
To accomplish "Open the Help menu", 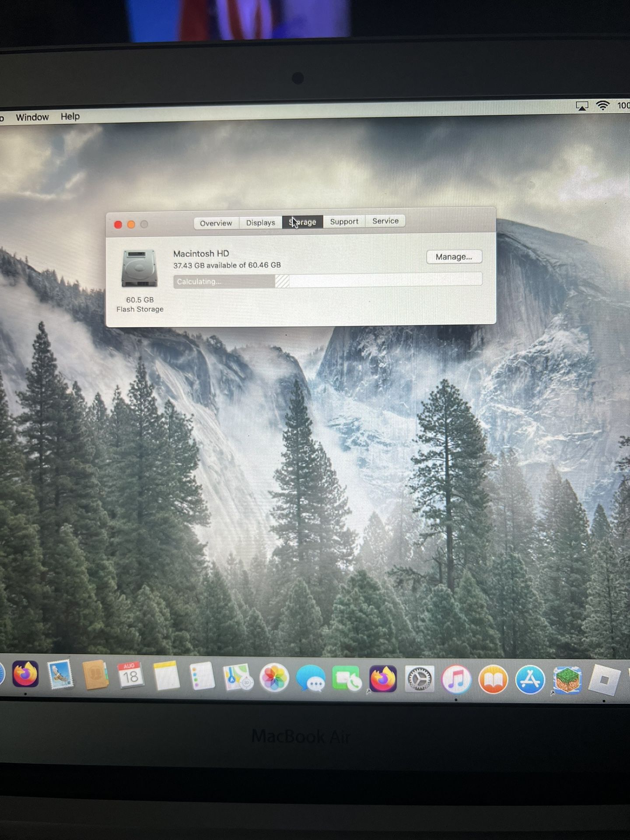I will click(x=70, y=116).
